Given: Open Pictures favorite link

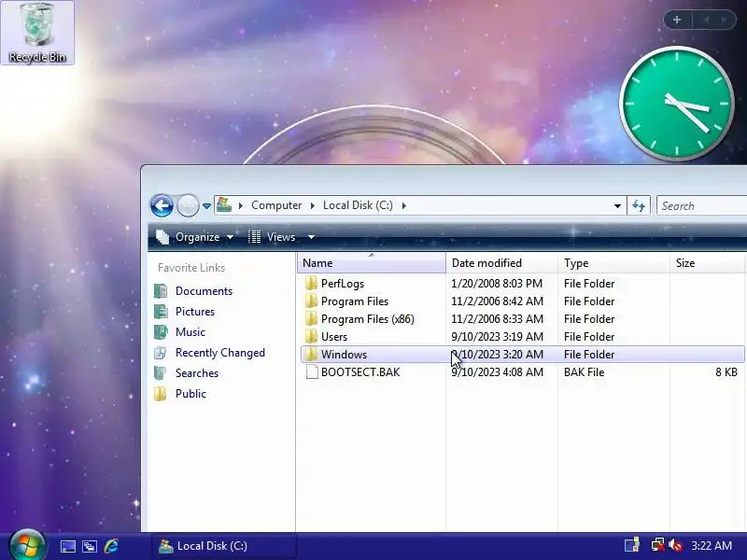Looking at the screenshot, I should [x=195, y=312].
